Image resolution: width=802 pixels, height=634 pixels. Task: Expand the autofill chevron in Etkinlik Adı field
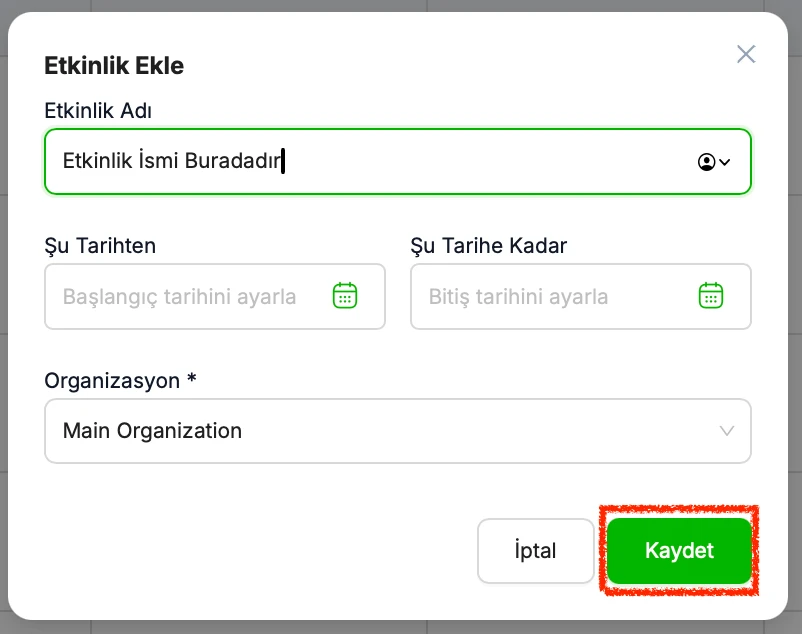coord(725,162)
